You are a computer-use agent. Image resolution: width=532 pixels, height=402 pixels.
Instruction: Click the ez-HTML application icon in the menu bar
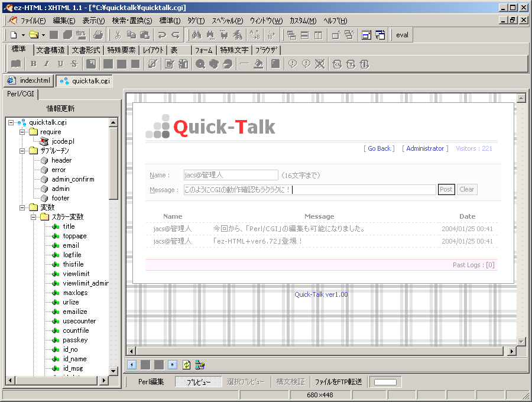(13, 21)
